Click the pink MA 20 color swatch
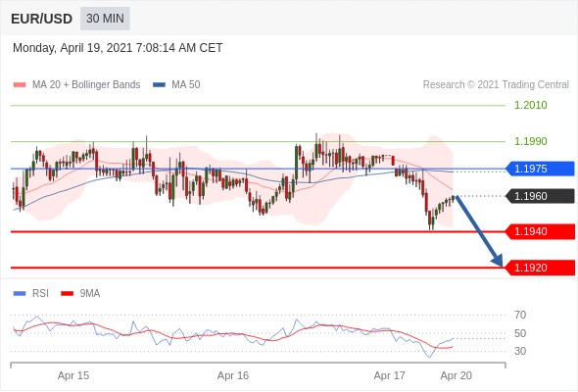This screenshot has height=392, width=578. click(x=20, y=85)
